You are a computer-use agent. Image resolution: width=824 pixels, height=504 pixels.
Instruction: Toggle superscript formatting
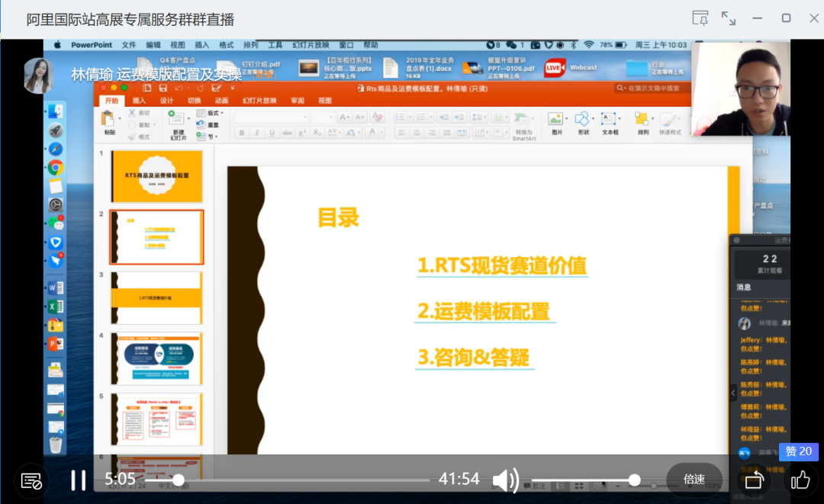pyautogui.click(x=302, y=133)
